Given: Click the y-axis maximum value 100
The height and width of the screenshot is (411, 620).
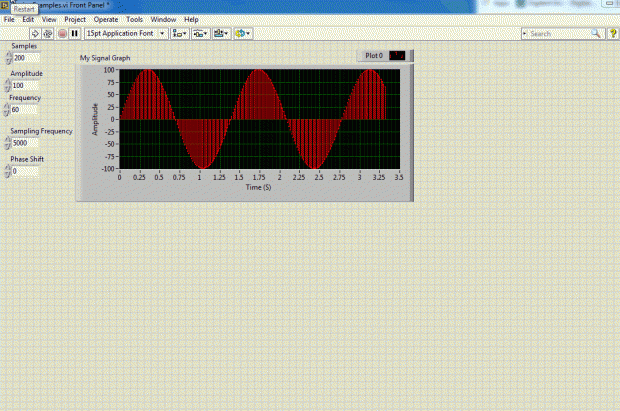Looking at the screenshot, I should (x=109, y=70).
